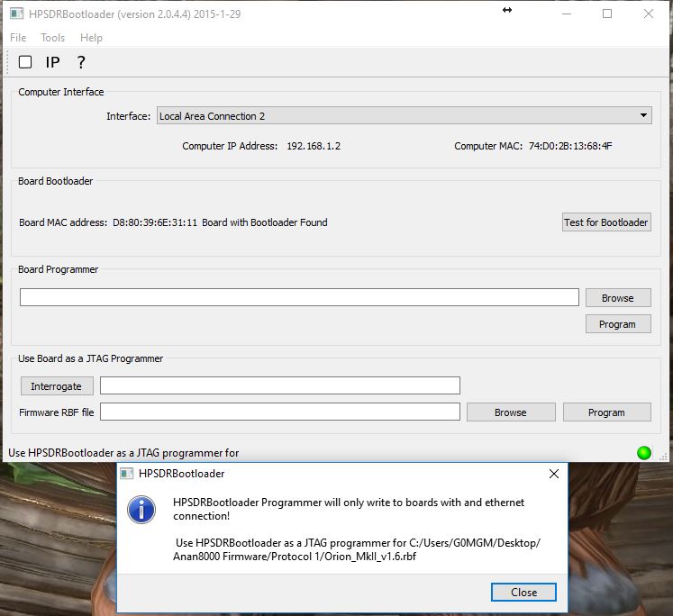Minimize the HPSDRBootloader main window
673x616 pixels.
coord(567,14)
